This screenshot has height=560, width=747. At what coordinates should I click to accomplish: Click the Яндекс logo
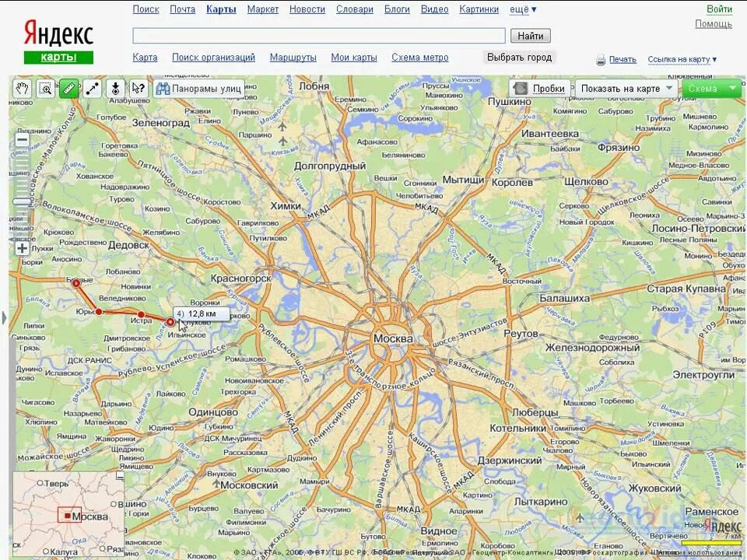[x=58, y=33]
